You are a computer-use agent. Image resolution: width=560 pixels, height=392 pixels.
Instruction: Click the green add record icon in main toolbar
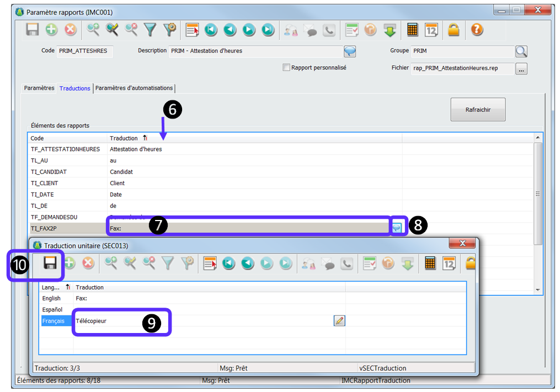point(52,30)
